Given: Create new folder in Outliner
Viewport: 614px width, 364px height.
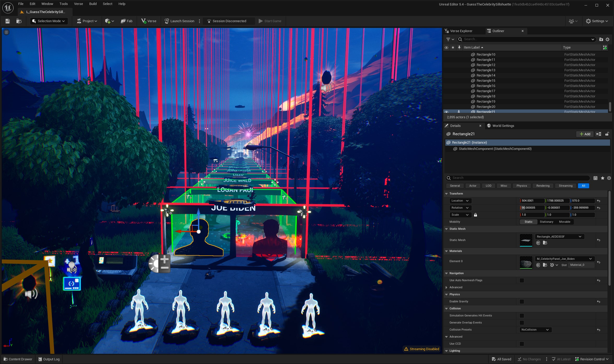Looking at the screenshot, I should (x=601, y=39).
